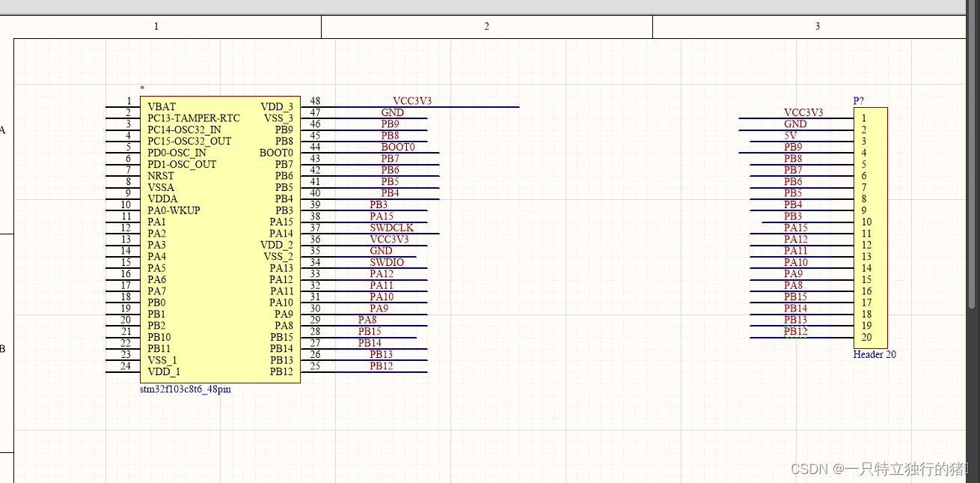Screen dimensions: 980x483
Task: Click the PA4 pin name on MCU
Action: 156,257
